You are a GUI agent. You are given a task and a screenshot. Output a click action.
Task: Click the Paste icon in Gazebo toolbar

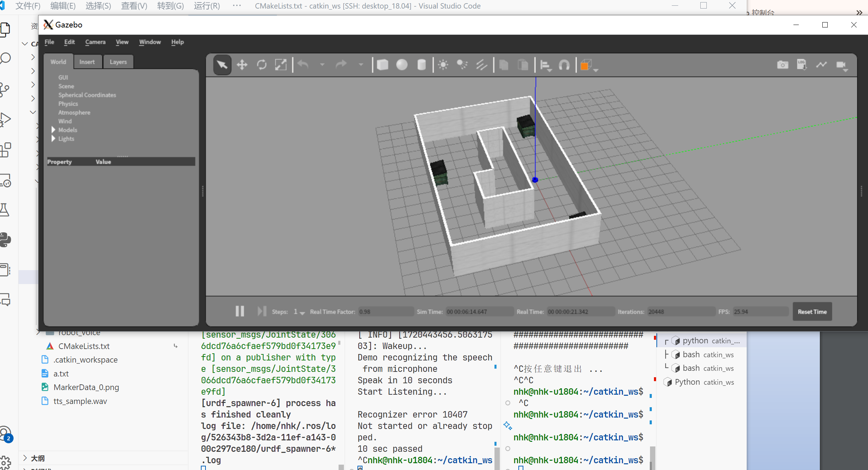point(523,65)
